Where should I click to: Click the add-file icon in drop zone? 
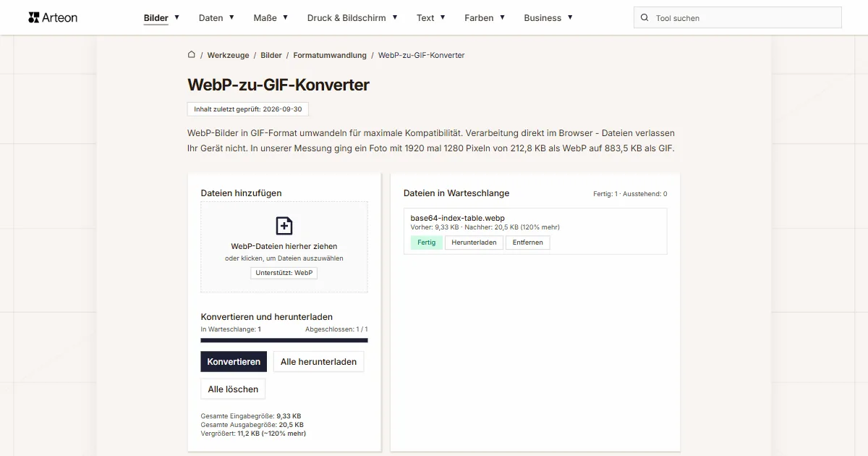(284, 226)
